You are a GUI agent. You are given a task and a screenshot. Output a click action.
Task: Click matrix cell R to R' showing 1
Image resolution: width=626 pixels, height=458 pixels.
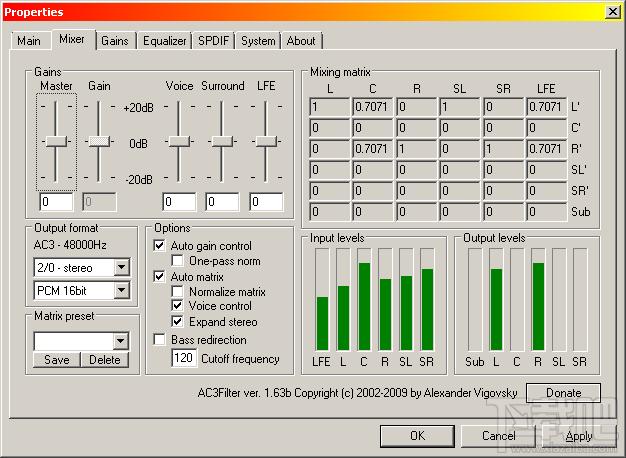tap(416, 149)
